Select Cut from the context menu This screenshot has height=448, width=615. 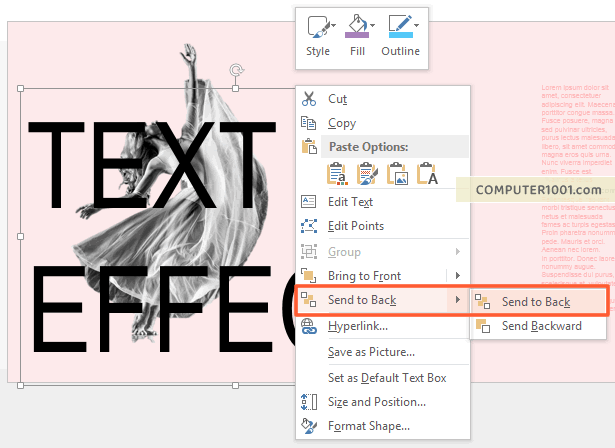pos(337,99)
